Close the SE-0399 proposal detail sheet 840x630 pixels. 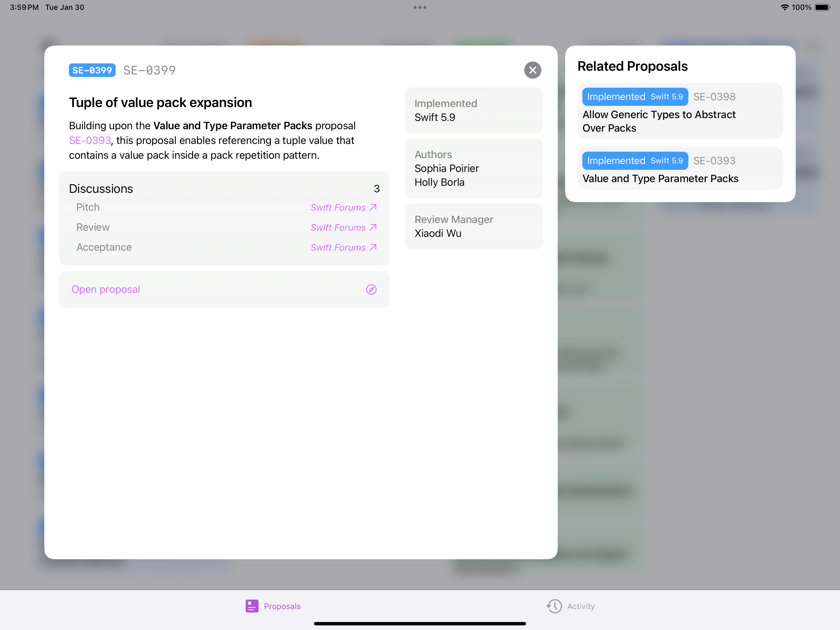point(533,70)
